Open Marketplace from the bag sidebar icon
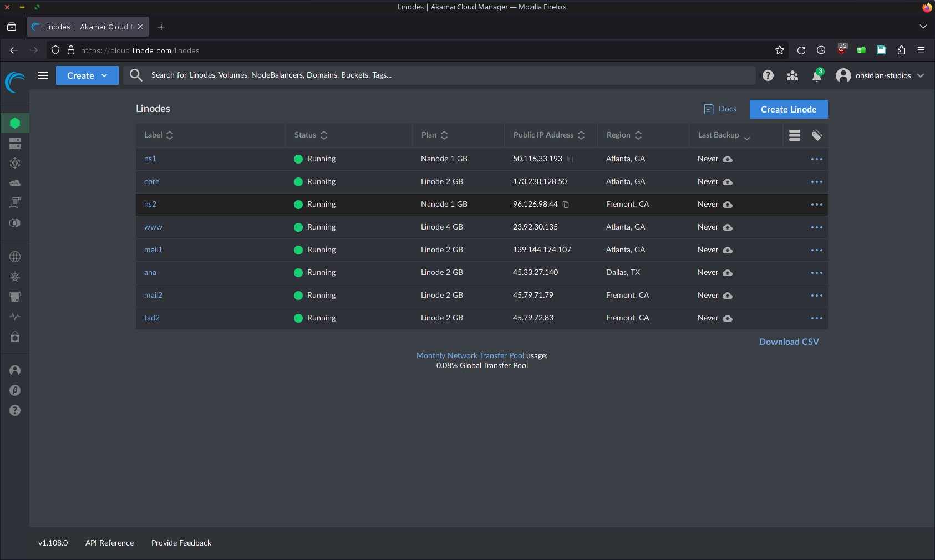The width and height of the screenshot is (935, 560). click(x=15, y=337)
